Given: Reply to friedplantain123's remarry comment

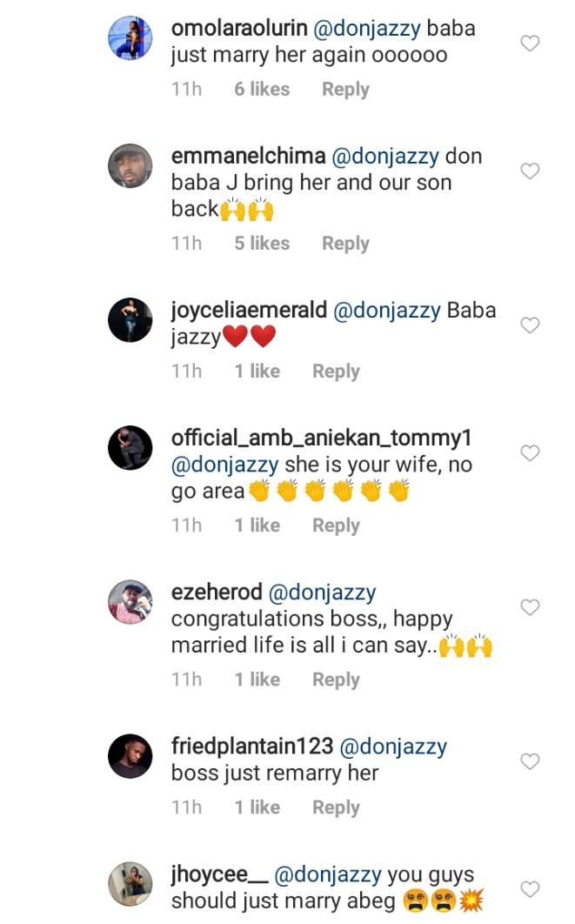Looking at the screenshot, I should 336,807.
